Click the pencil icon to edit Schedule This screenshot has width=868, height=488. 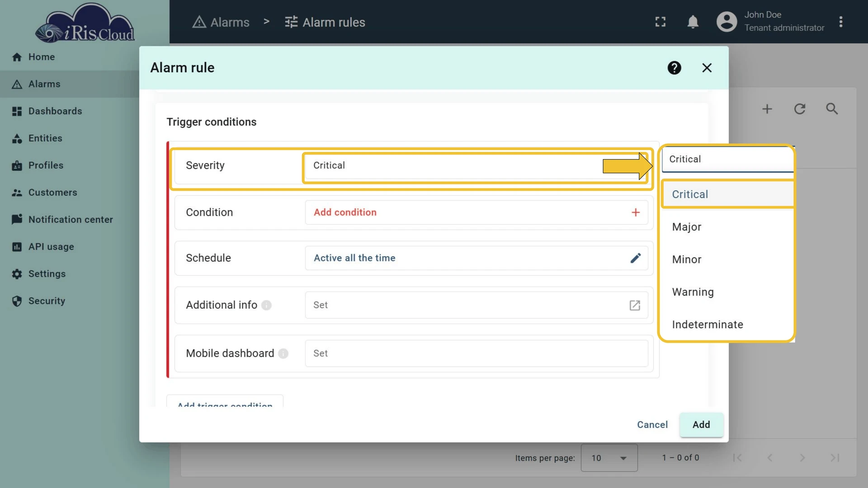[635, 258]
